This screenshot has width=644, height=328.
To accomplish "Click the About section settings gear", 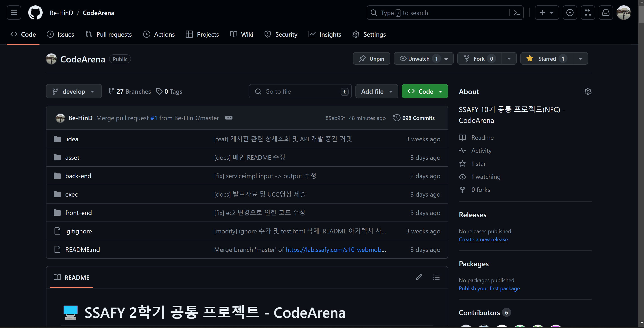I will click(x=588, y=91).
